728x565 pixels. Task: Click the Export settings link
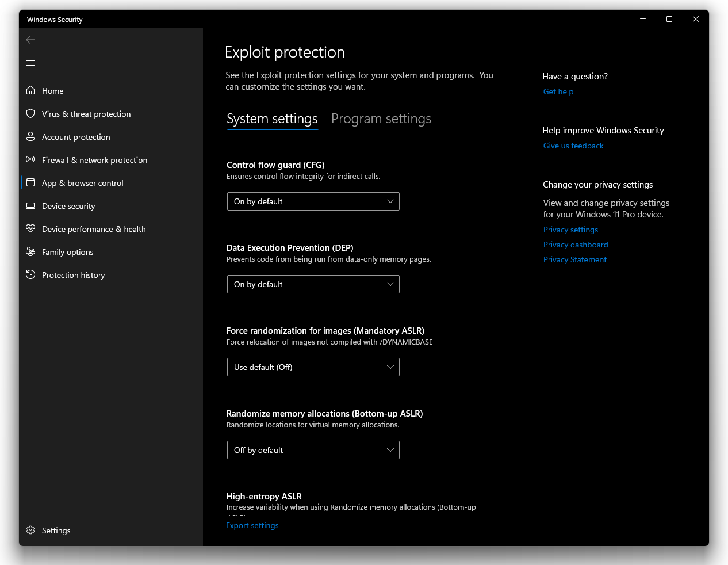click(x=252, y=525)
